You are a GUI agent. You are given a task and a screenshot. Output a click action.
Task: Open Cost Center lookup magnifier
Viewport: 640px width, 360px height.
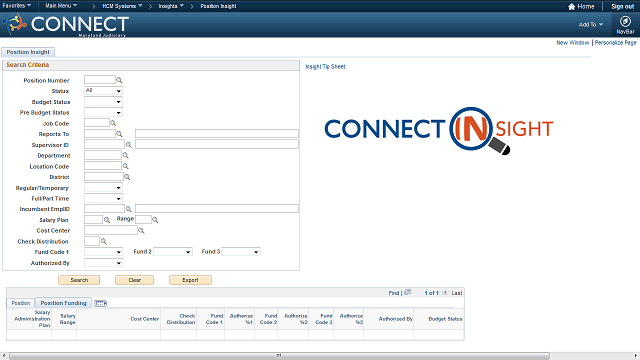[x=141, y=231]
